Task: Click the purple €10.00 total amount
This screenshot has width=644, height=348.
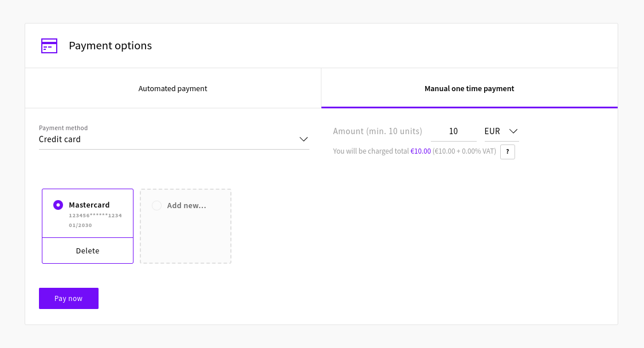Action: tap(421, 151)
